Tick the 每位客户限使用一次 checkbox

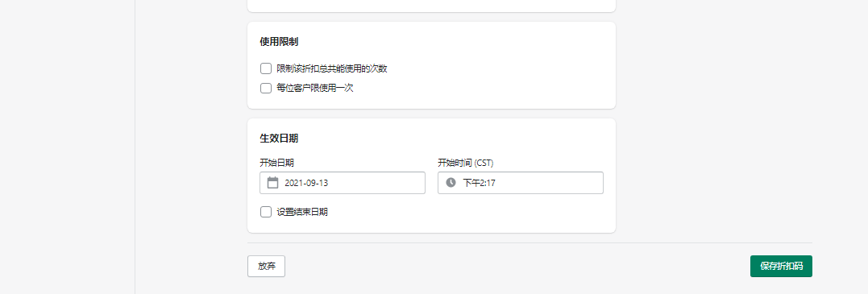pyautogui.click(x=266, y=88)
